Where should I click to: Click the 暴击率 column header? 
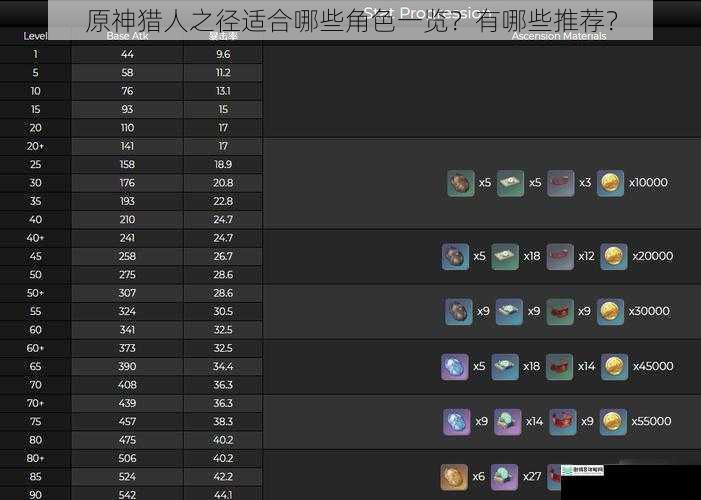coord(223,36)
